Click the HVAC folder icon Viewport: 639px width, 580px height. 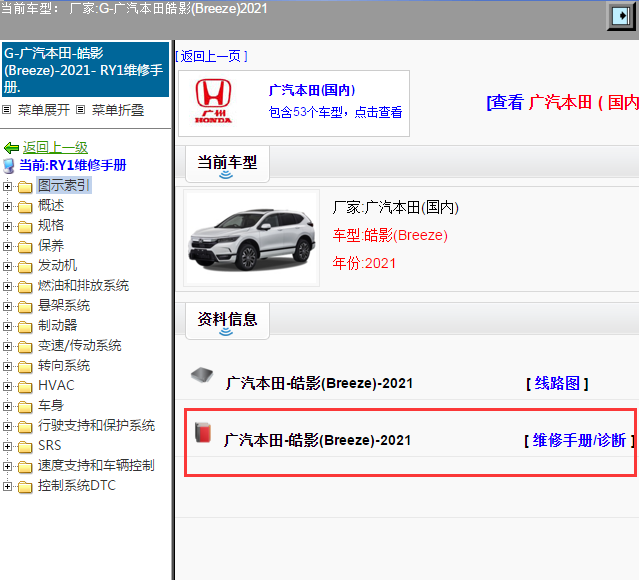[25, 386]
